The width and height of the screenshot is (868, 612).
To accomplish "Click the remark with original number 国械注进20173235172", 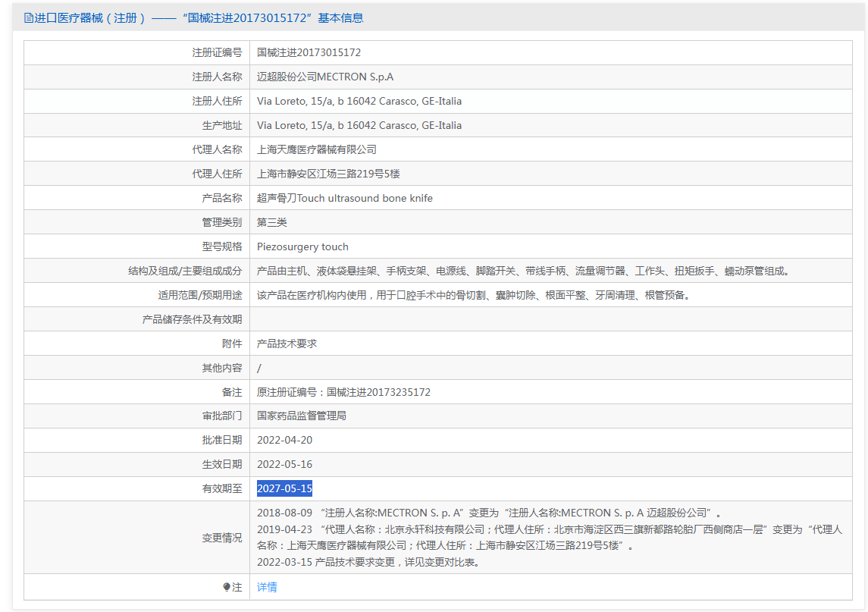I will (343, 392).
